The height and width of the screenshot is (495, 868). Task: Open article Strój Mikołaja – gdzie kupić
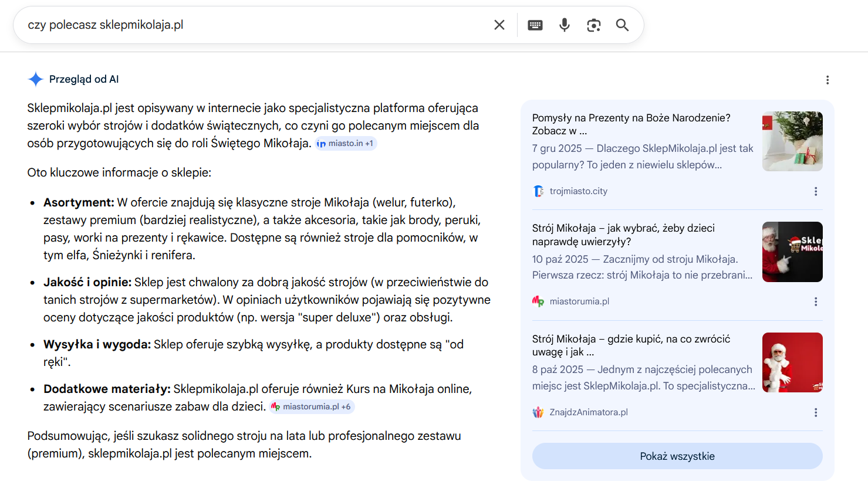pos(631,345)
